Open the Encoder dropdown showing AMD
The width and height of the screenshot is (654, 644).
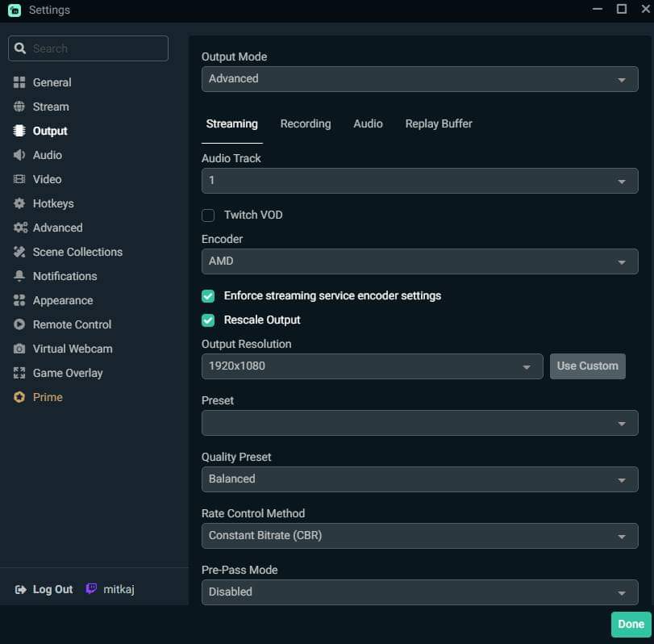point(419,261)
